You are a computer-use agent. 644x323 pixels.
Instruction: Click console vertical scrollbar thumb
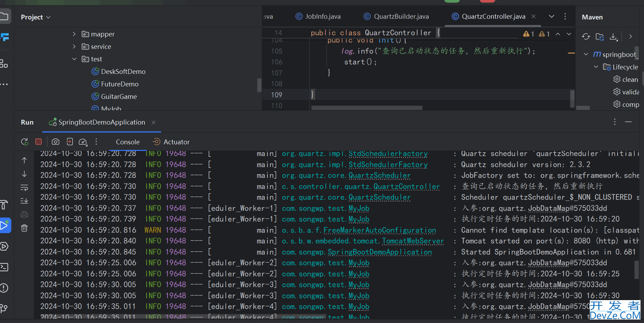pos(637,270)
